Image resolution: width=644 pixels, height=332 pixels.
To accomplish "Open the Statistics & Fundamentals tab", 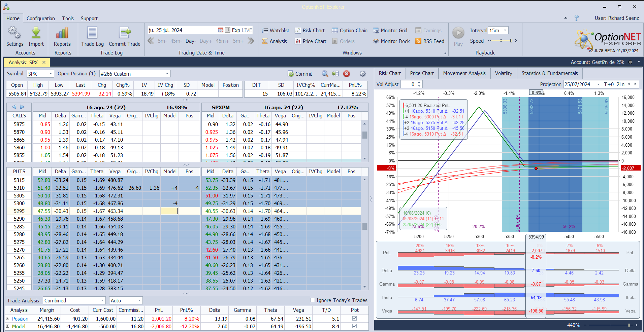I will pyautogui.click(x=550, y=73).
